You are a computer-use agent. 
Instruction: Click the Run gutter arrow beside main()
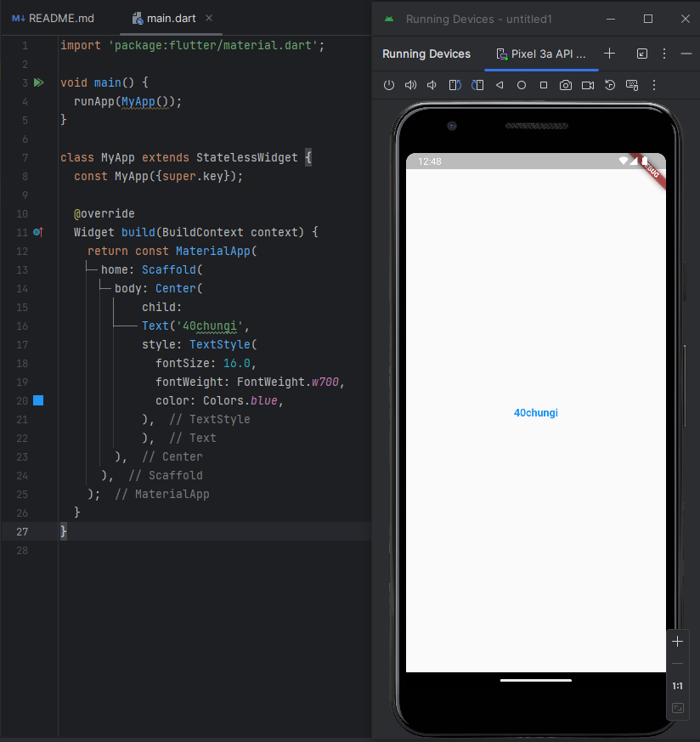click(x=39, y=82)
